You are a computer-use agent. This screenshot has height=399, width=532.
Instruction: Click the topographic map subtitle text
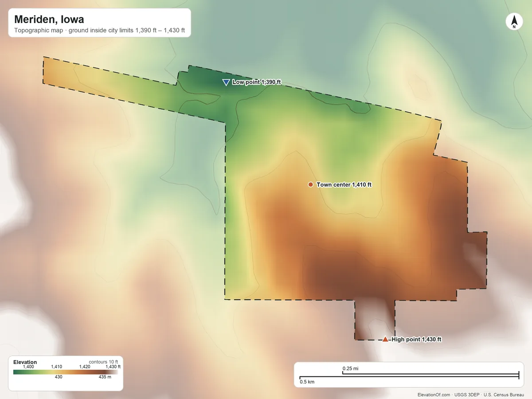[100, 31]
